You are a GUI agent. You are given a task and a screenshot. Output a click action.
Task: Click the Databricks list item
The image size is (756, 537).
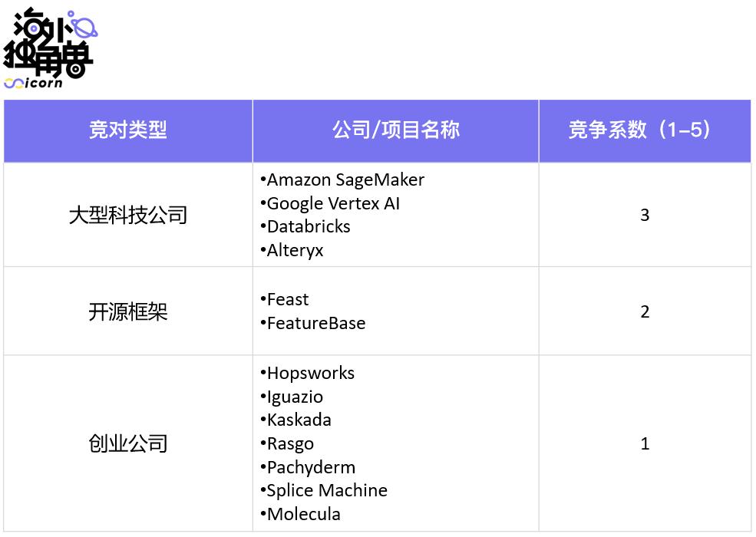pos(308,227)
